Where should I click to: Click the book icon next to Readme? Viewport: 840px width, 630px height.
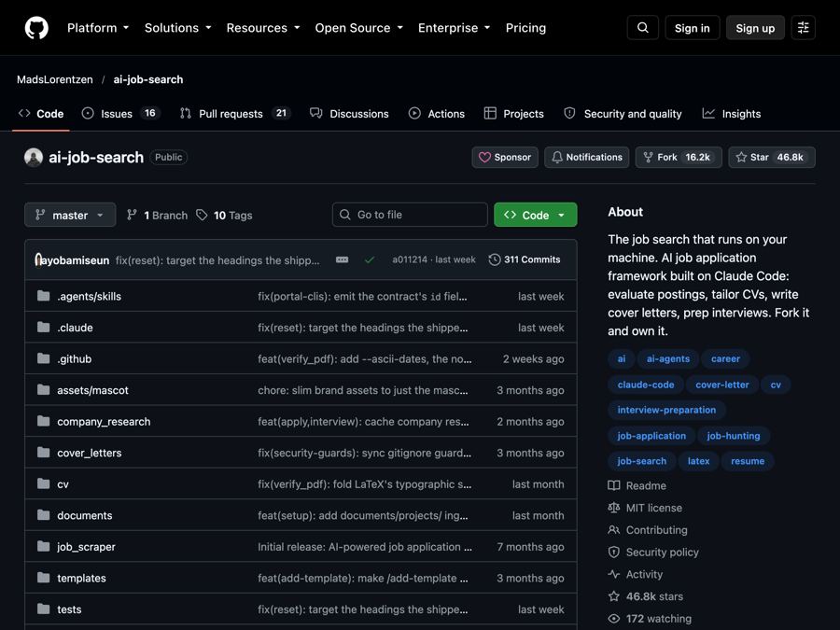point(614,485)
